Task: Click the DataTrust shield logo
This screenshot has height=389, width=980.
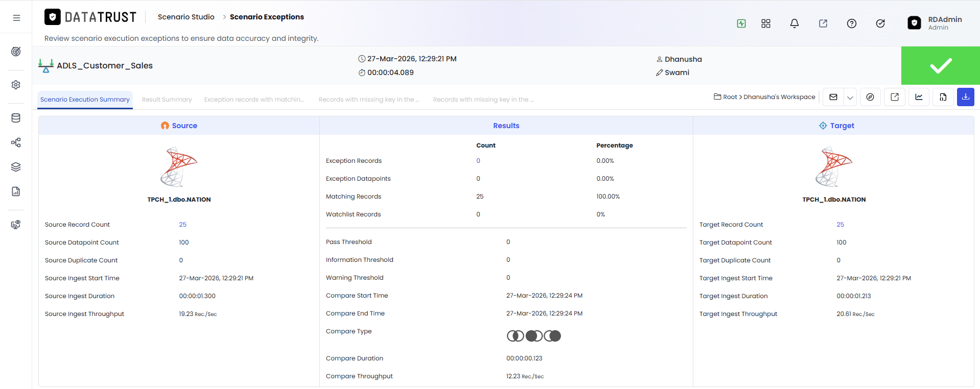Action: coord(52,17)
